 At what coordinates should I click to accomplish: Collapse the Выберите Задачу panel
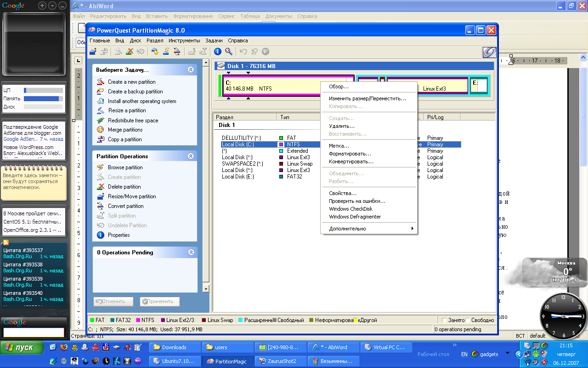[x=191, y=70]
